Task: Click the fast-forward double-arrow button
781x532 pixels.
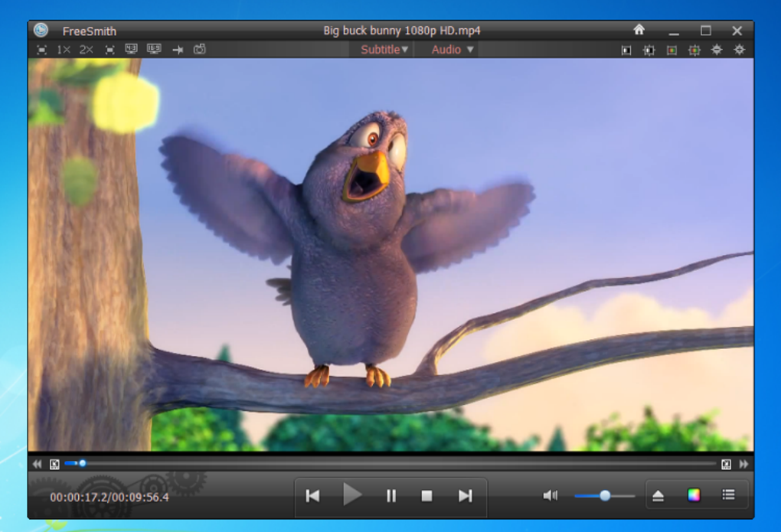Action: tap(743, 464)
